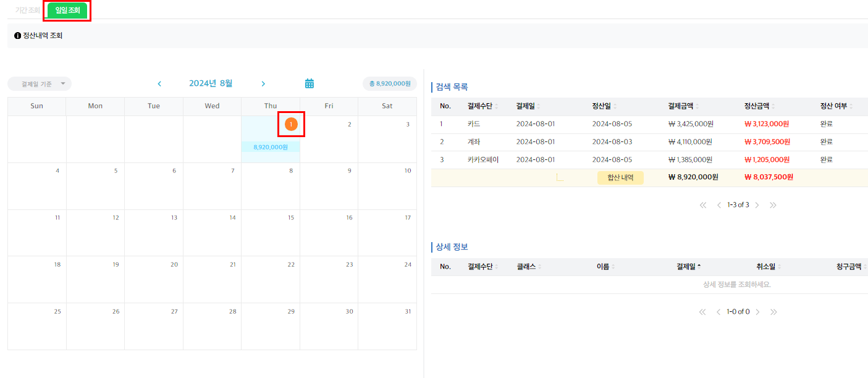Click the 합산 내역 button
This screenshot has width=868, height=378.
620,177
